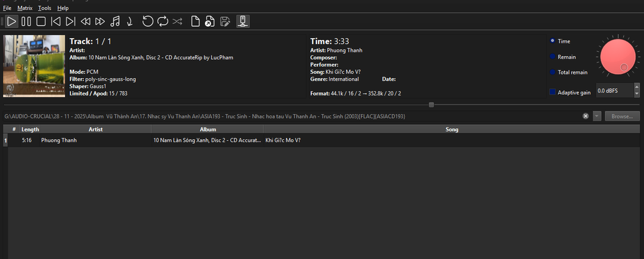Click the save-with-pencil disk icon

click(225, 21)
